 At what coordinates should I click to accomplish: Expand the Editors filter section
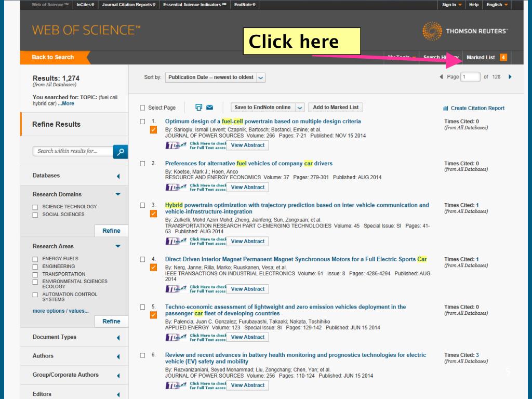coord(118,395)
